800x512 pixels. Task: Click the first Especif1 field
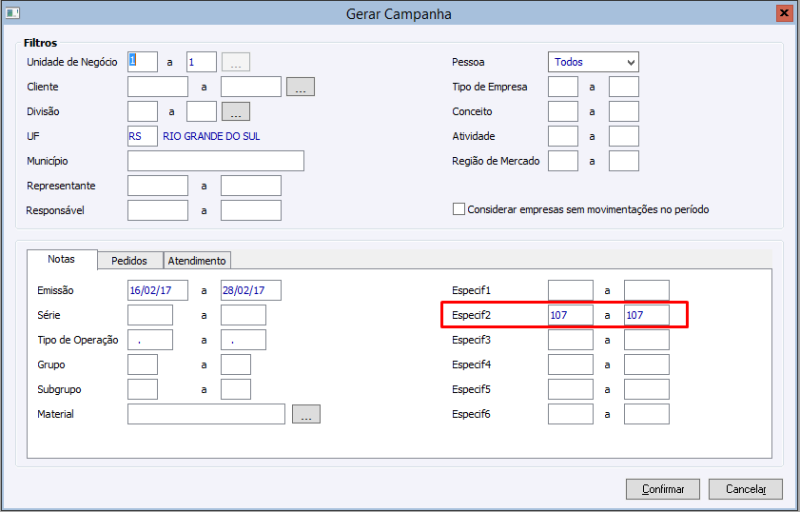click(x=571, y=290)
